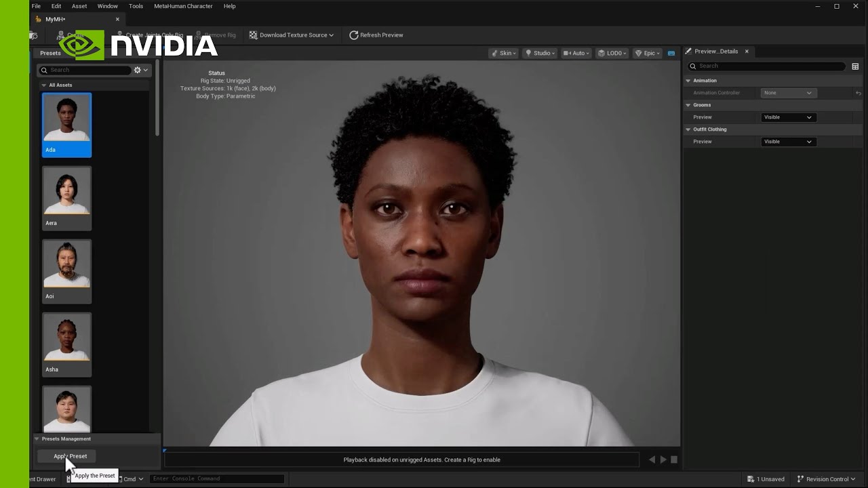The image size is (868, 488).
Task: Focus the Details search field
Action: point(766,66)
